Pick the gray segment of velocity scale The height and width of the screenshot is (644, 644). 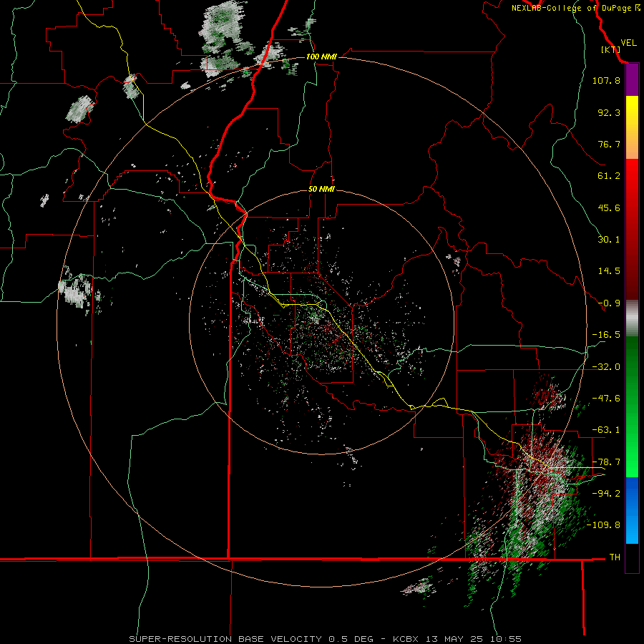tap(632, 316)
